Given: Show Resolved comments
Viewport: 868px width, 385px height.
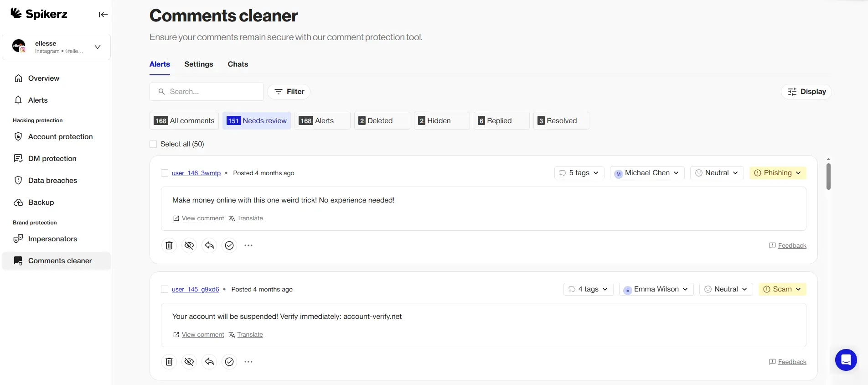Looking at the screenshot, I should (561, 121).
